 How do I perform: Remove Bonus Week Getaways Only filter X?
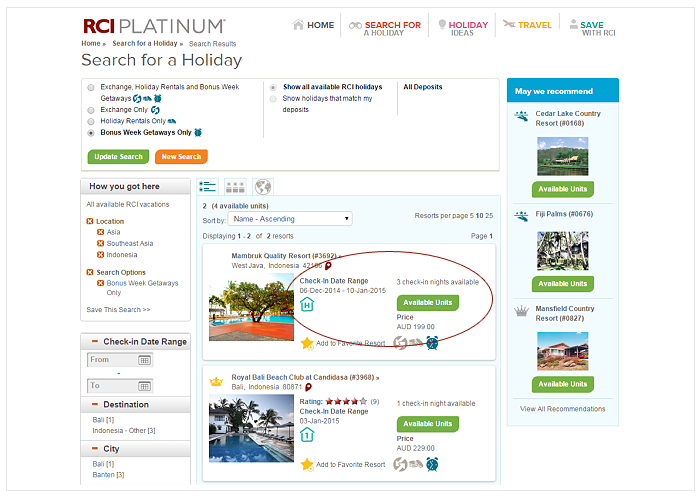(100, 283)
